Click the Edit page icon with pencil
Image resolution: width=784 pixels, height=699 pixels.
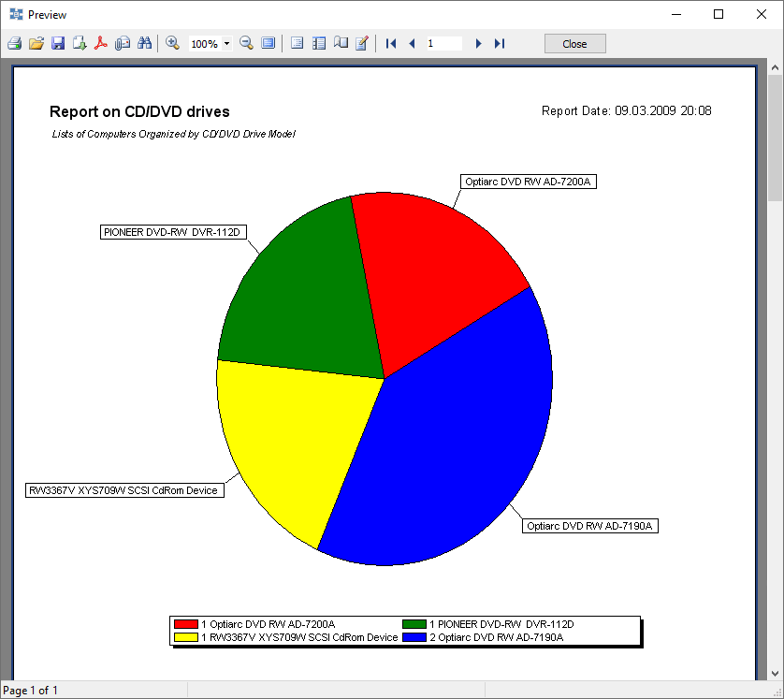[x=362, y=43]
